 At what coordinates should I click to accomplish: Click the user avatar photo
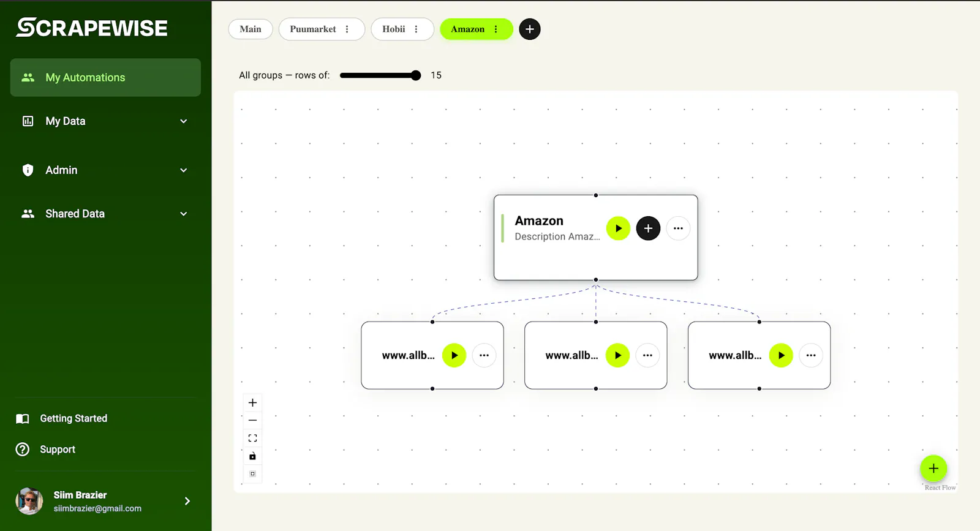29,501
